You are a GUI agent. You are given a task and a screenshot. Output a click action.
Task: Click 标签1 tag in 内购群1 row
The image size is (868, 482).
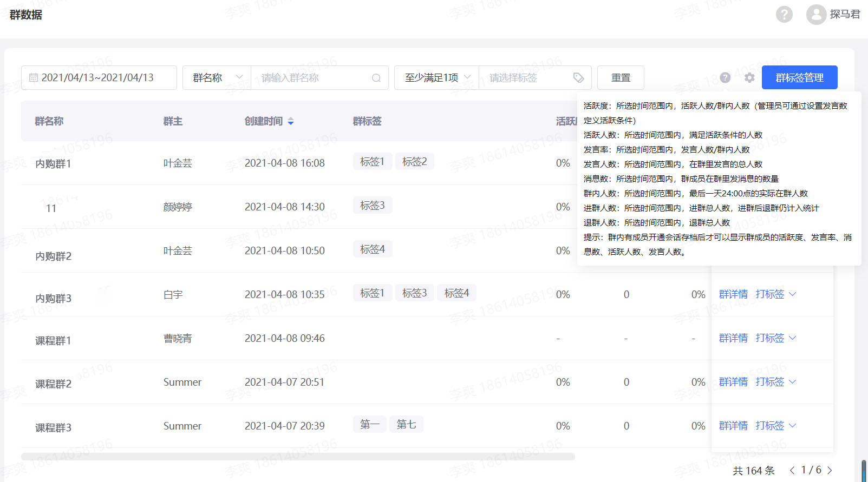(x=373, y=161)
